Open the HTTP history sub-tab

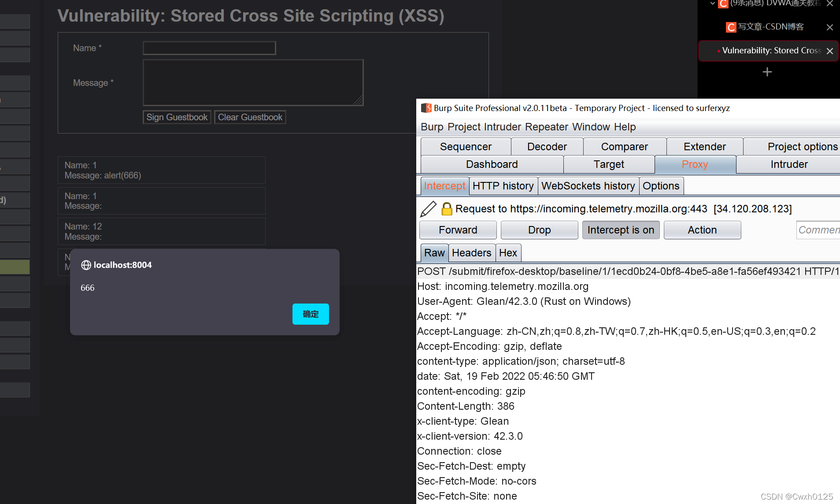(x=503, y=186)
